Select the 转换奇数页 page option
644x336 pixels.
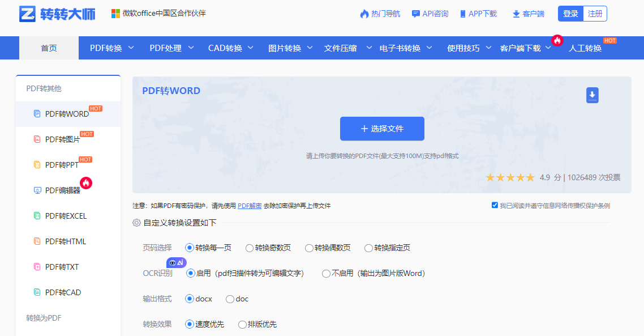tap(249, 248)
